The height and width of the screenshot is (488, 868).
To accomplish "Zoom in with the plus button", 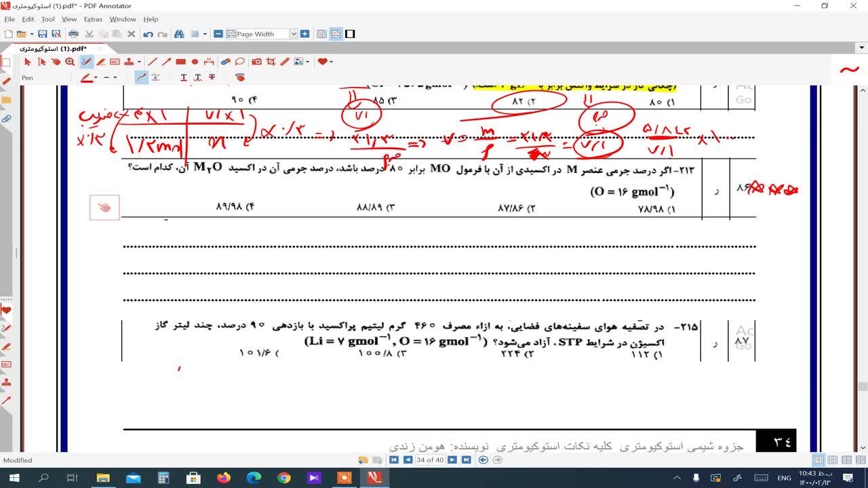I will pyautogui.click(x=305, y=34).
